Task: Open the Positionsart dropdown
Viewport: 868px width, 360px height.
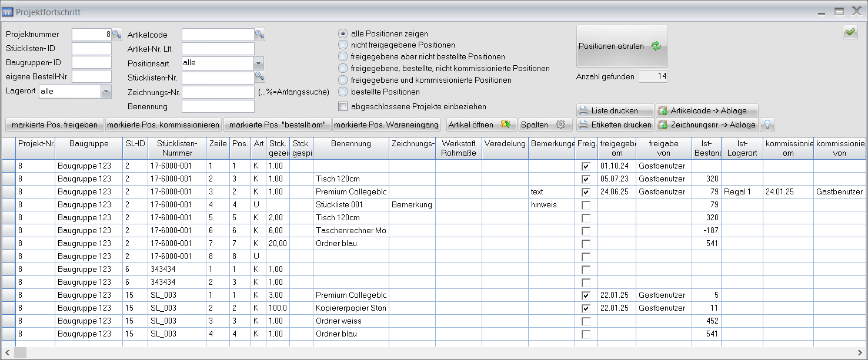Action: point(258,63)
